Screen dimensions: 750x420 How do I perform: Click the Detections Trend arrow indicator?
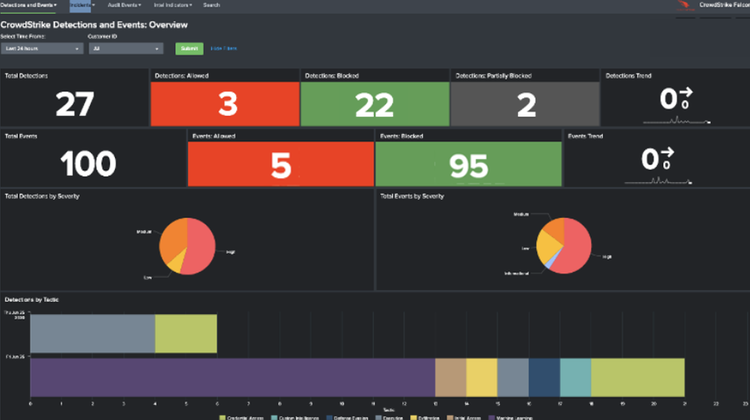(x=686, y=97)
